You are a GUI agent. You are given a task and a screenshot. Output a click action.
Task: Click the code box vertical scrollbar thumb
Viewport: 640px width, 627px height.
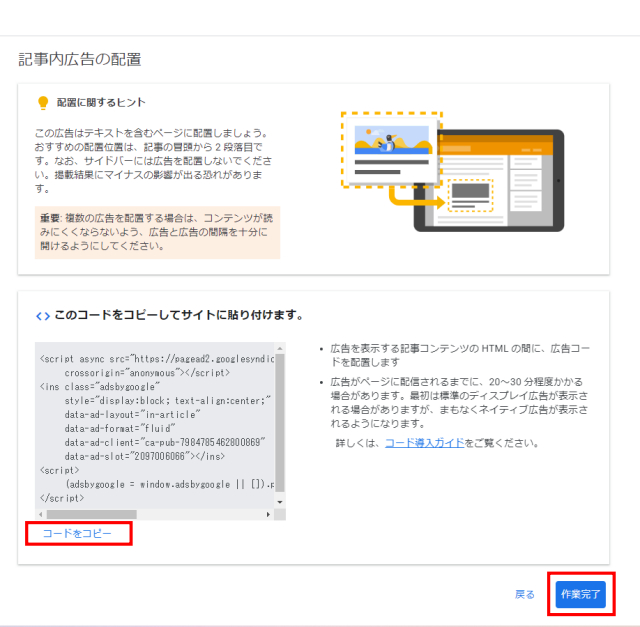(x=280, y=422)
